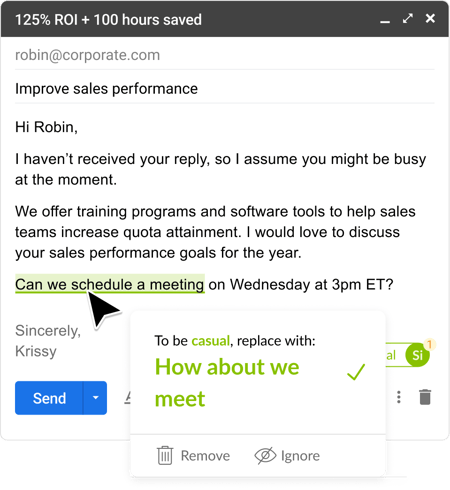450x490 pixels.
Task: Accept the suggestion with the green checkmark
Action: (x=356, y=372)
